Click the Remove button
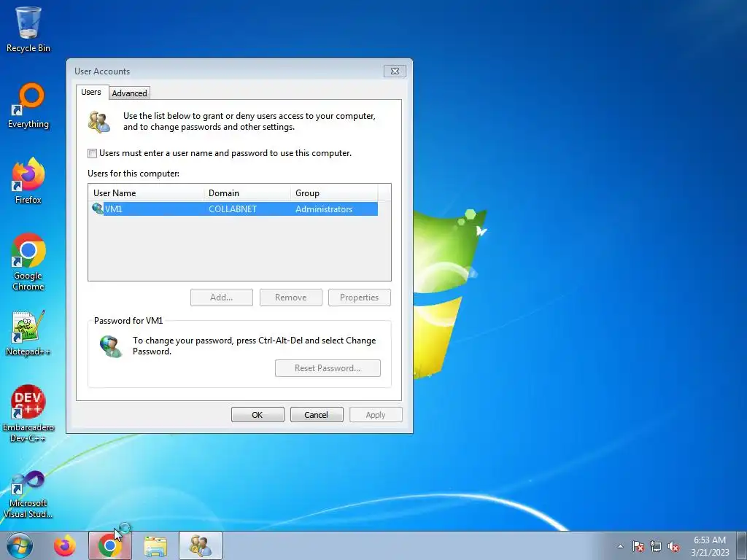The width and height of the screenshot is (747, 560). pos(290,297)
